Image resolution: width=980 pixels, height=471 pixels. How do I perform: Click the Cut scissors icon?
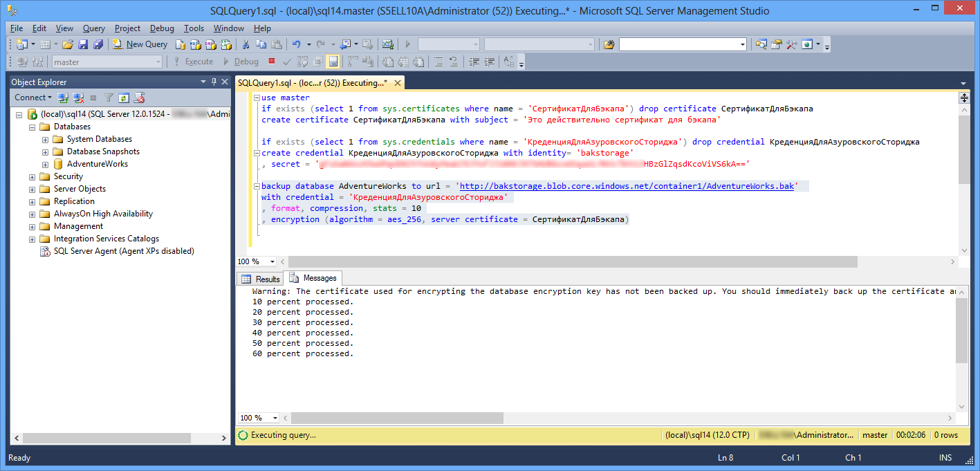tap(246, 44)
